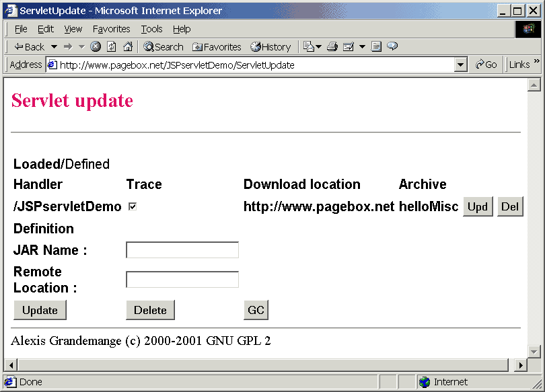
Task: Expand the Links chevron
Action: (x=536, y=61)
